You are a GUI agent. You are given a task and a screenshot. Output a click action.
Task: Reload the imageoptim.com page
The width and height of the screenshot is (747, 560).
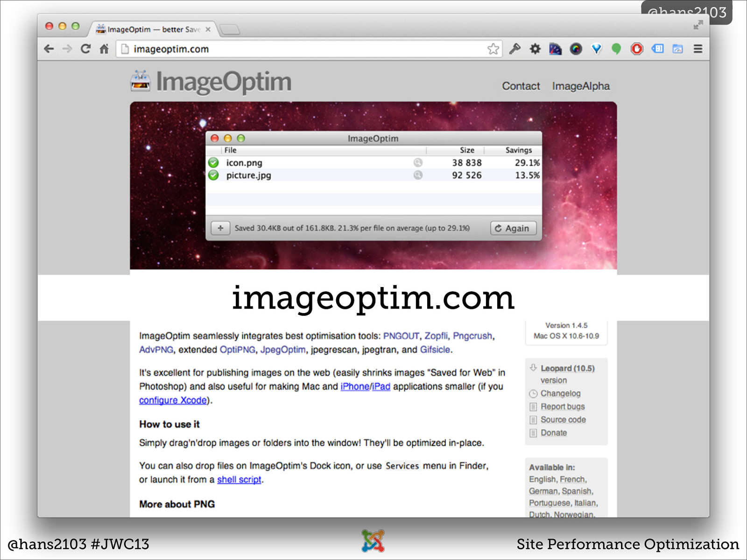click(x=85, y=49)
